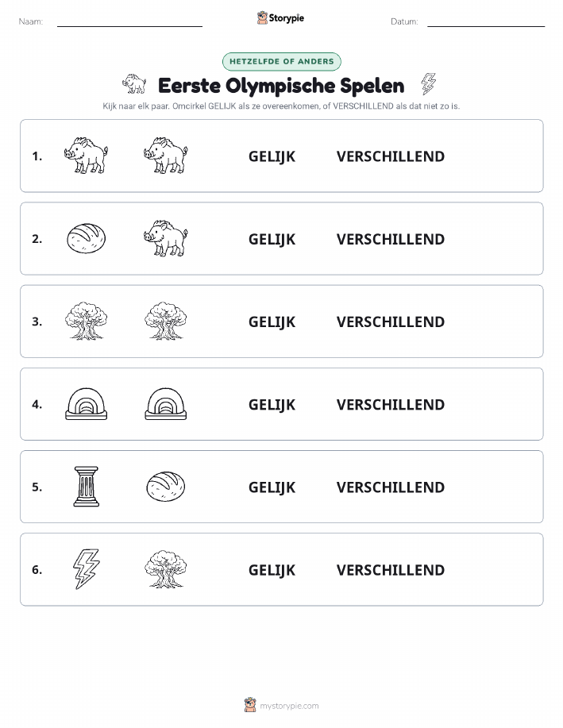The image size is (563, 728).
Task: Click the HETZELFDE OF ANDERS badge
Action: click(x=281, y=61)
